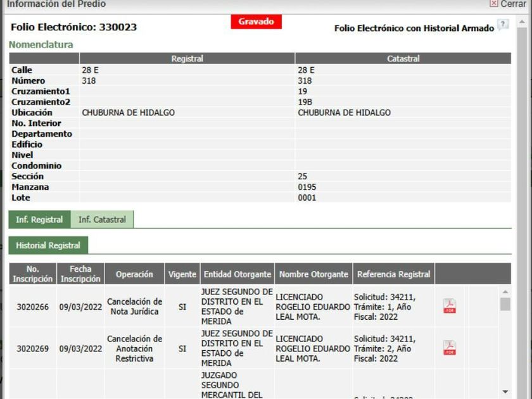Viewport: 532px width, 399px height.
Task: Click Cancelación de Anotación Restrictiva operation
Action: pyautogui.click(x=134, y=348)
